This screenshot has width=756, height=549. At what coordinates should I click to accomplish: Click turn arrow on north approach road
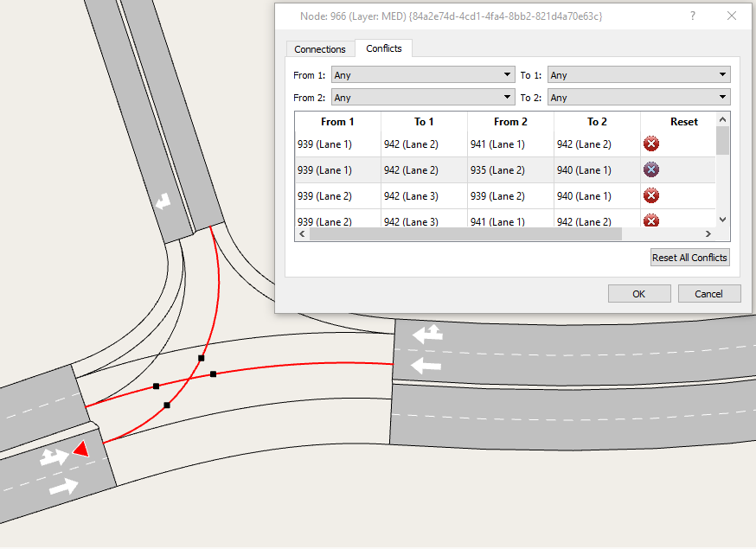(x=163, y=201)
